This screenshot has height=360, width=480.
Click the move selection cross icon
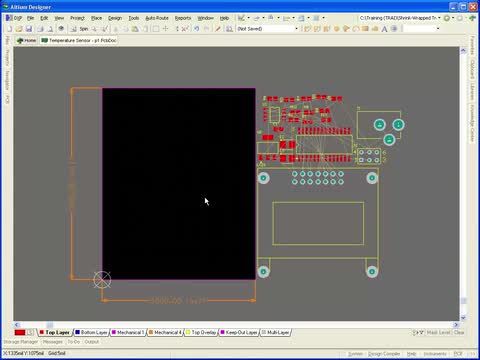tap(165, 29)
